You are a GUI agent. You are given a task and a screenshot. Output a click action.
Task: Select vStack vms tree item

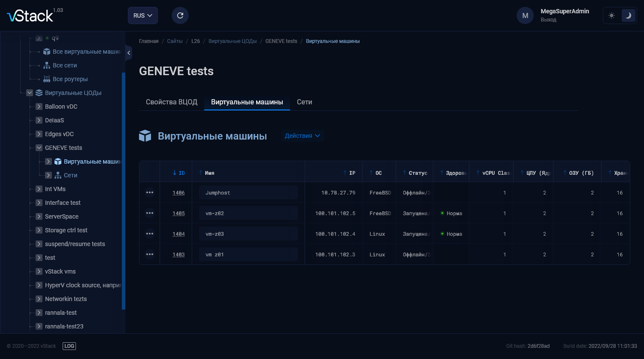60,271
